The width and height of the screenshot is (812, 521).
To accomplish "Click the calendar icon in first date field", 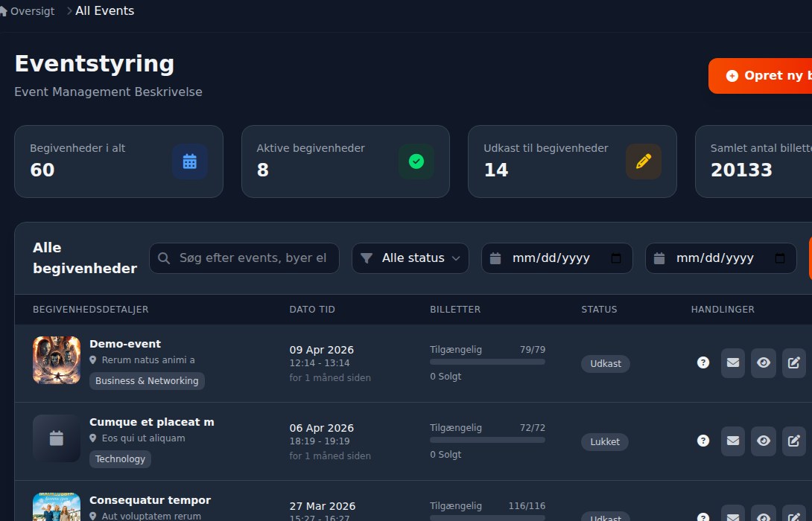I will 495,258.
